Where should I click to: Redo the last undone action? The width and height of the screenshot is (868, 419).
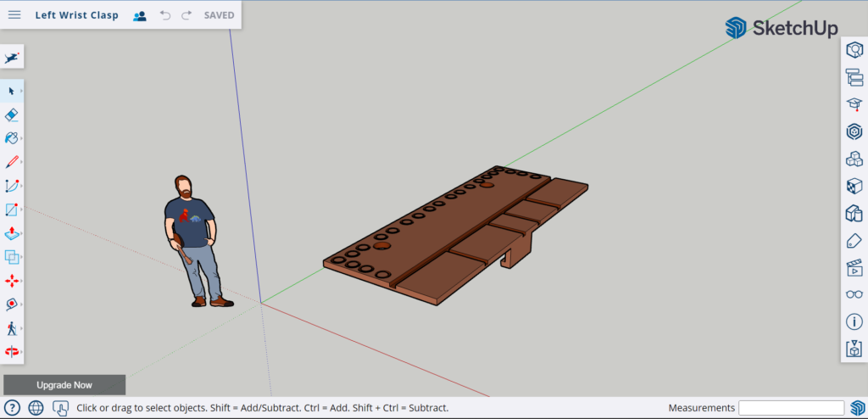[x=186, y=15]
